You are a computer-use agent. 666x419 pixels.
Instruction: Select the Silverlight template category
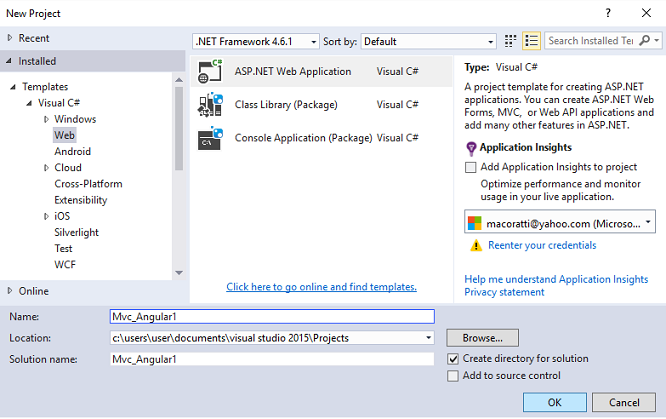76,232
